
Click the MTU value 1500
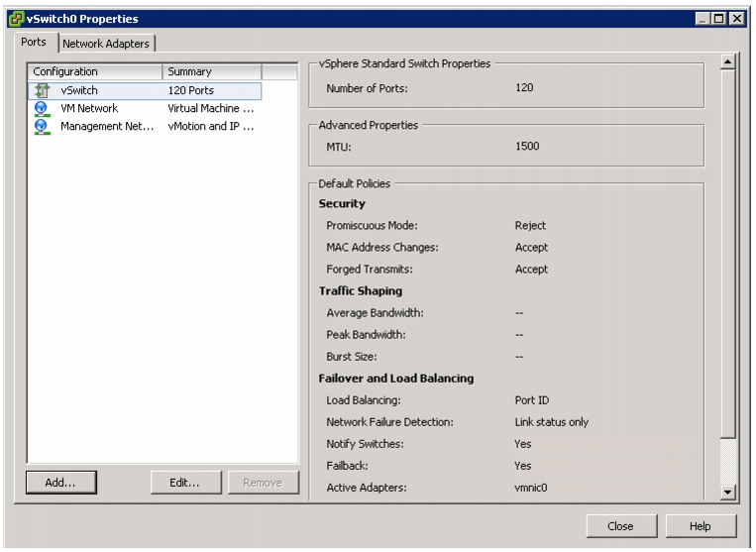[x=527, y=146]
